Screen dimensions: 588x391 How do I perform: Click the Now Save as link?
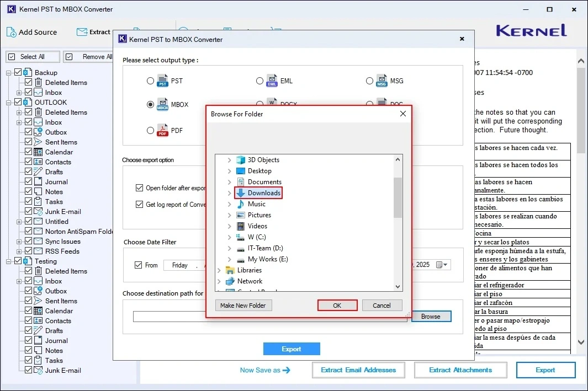click(x=265, y=370)
